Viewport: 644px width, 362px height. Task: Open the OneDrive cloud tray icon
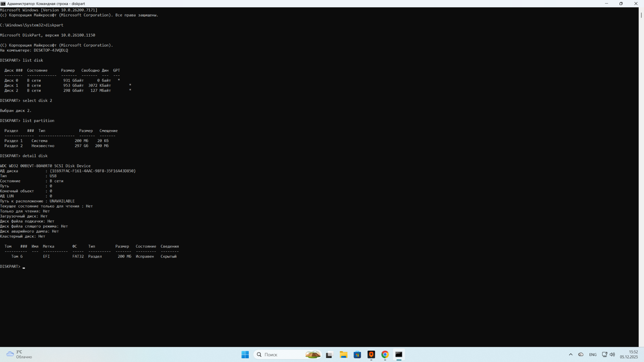coord(581,355)
